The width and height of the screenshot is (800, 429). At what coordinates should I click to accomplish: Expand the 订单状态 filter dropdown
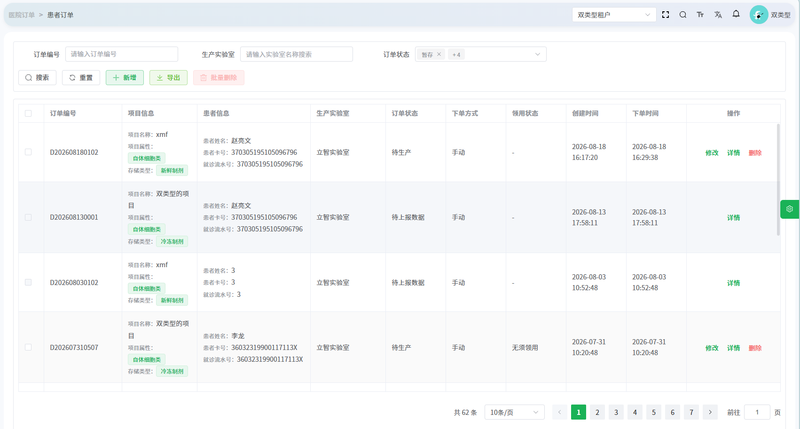481,55
